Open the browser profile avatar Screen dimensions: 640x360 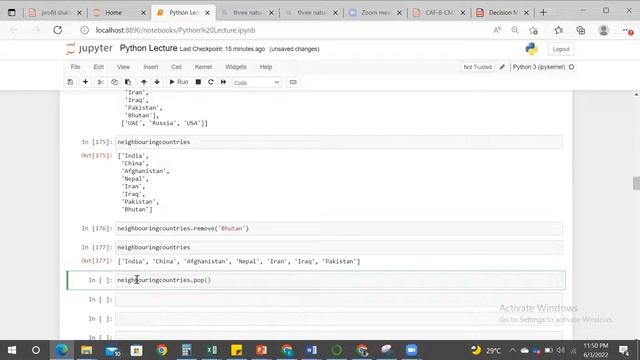[x=604, y=30]
